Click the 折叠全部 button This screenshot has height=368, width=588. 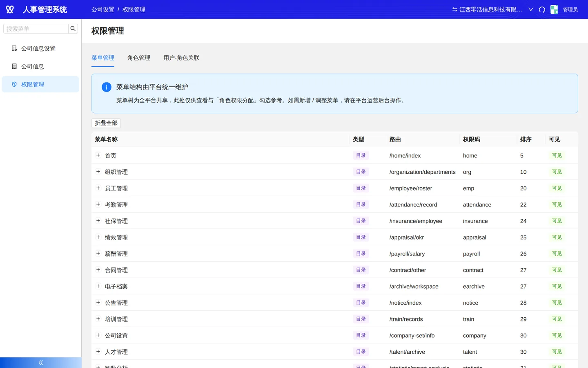pyautogui.click(x=106, y=123)
